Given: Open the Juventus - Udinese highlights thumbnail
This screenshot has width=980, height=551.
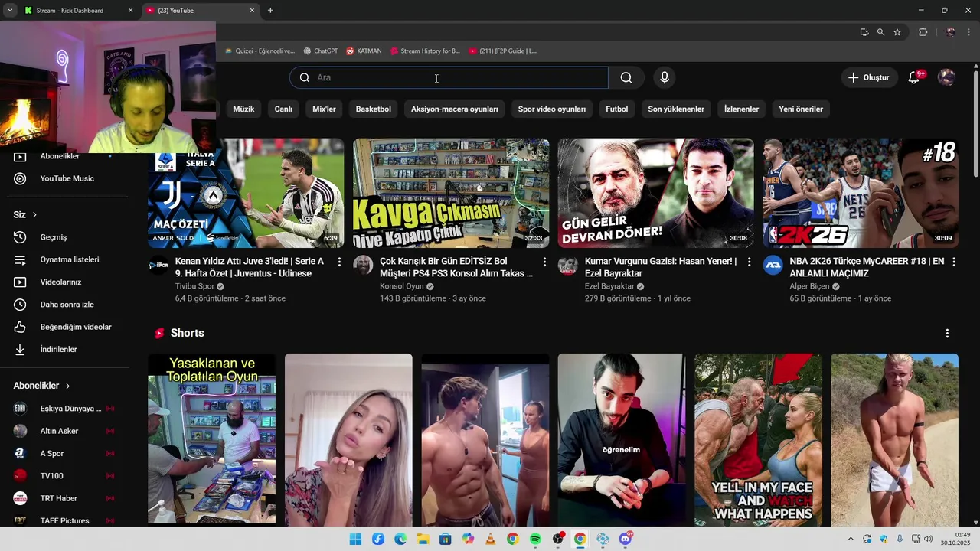Looking at the screenshot, I should tap(246, 193).
